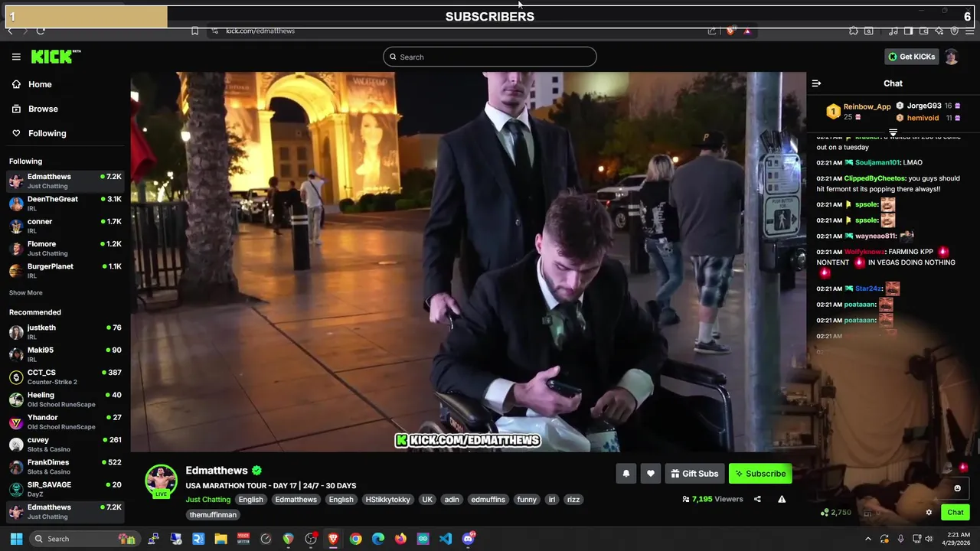Select the HStikkytokky tag

coord(387,499)
